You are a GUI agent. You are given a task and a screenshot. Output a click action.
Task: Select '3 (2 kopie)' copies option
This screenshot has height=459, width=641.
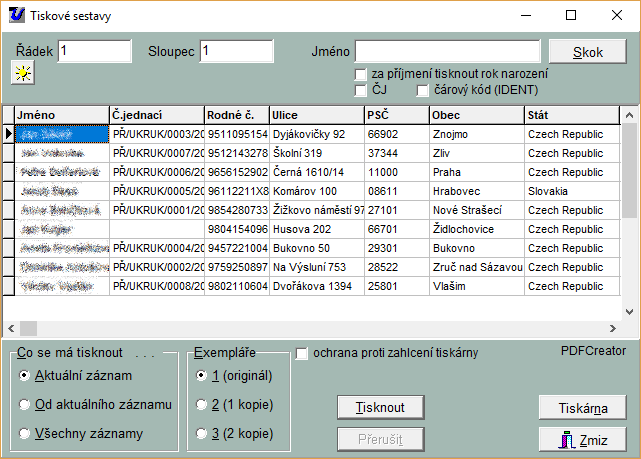(x=203, y=434)
